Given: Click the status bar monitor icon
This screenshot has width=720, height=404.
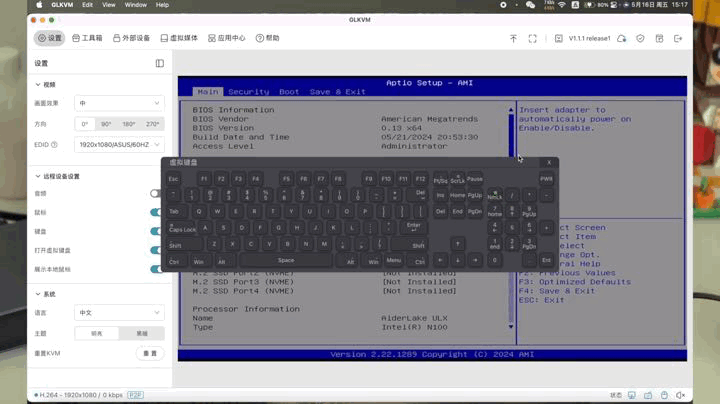Looking at the screenshot, I should pos(632,395).
